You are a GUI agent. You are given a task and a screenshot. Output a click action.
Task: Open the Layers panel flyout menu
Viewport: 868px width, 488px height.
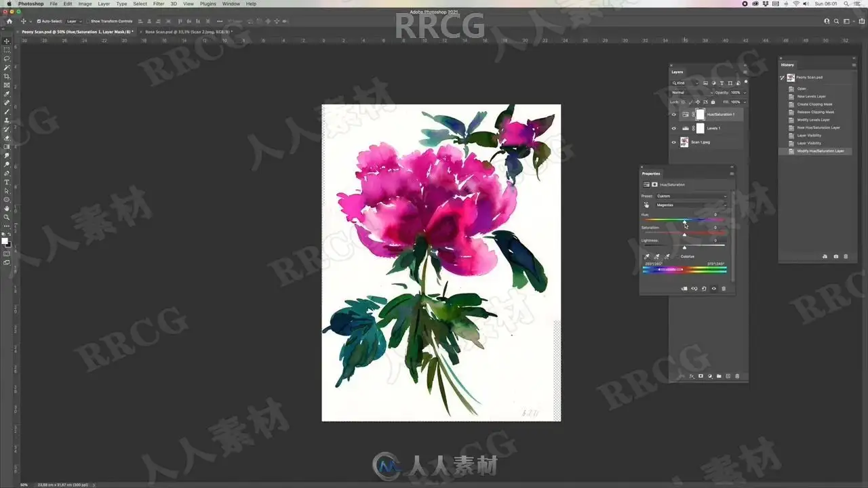pyautogui.click(x=745, y=72)
